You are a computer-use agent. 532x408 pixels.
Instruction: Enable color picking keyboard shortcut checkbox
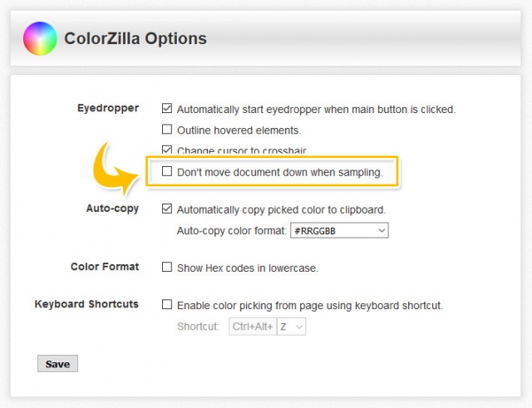[x=167, y=304]
